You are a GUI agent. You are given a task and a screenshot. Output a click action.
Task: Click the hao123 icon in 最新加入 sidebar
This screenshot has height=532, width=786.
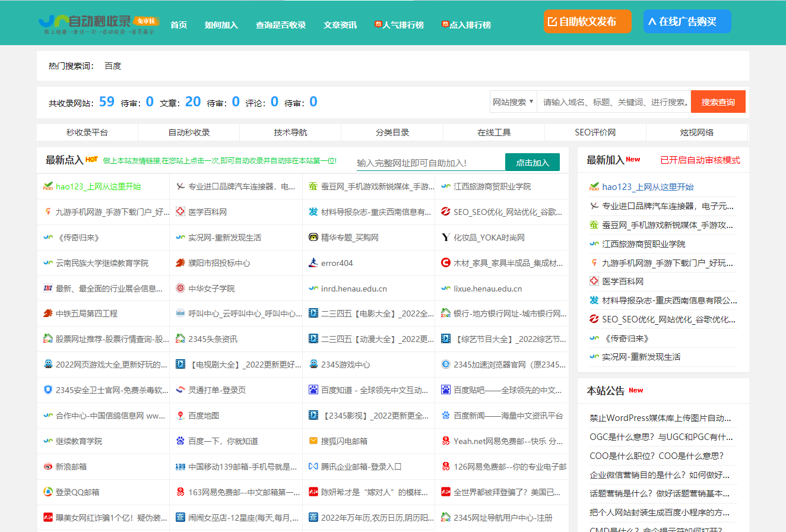tap(594, 188)
